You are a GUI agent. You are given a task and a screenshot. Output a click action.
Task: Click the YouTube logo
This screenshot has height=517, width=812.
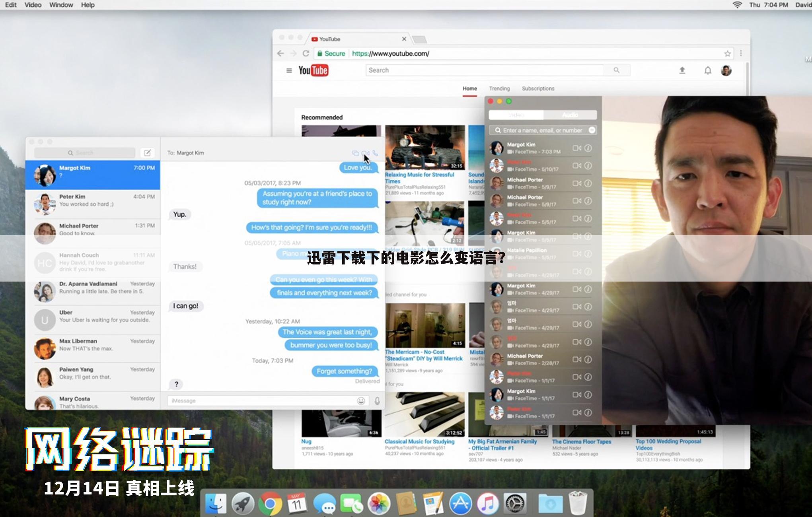(x=314, y=70)
